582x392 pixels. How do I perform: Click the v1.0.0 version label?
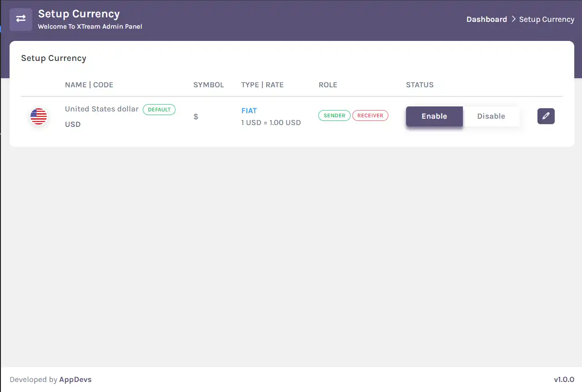[564, 379]
